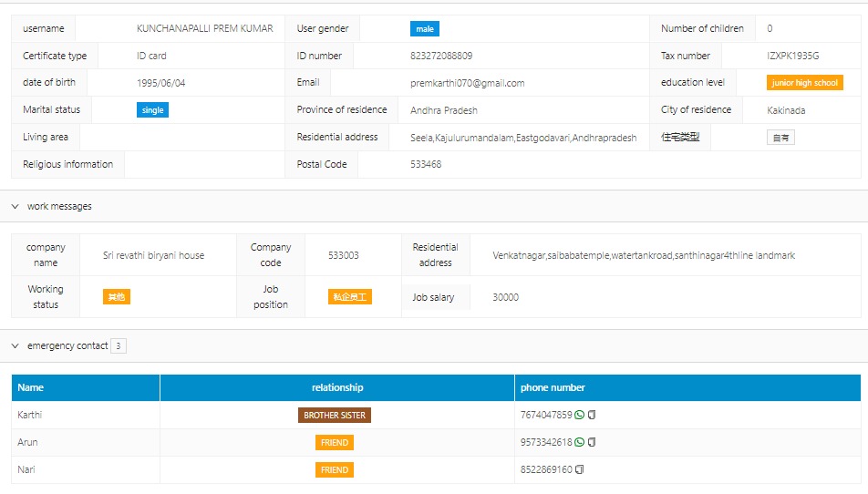Viewport: 868px width, 494px height.
Task: Copy Nari's phone number with copy icon
Action: click(580, 470)
